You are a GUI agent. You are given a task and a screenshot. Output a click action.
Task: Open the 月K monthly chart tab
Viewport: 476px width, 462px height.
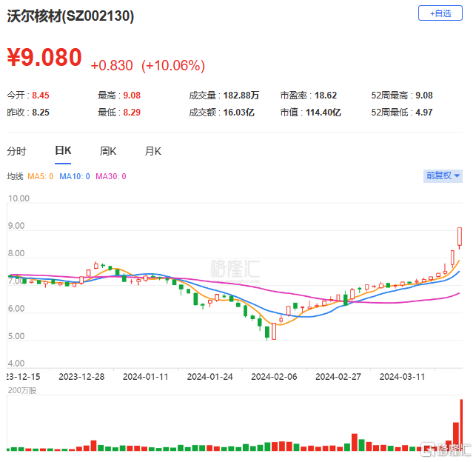(153, 151)
